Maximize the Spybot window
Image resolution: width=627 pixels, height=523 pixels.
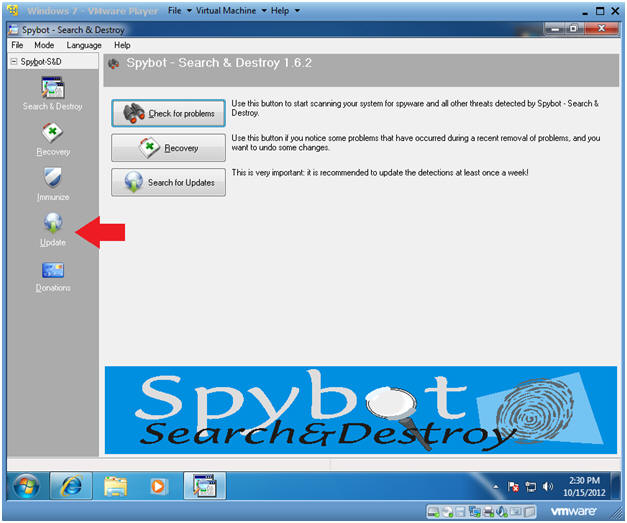(x=573, y=28)
